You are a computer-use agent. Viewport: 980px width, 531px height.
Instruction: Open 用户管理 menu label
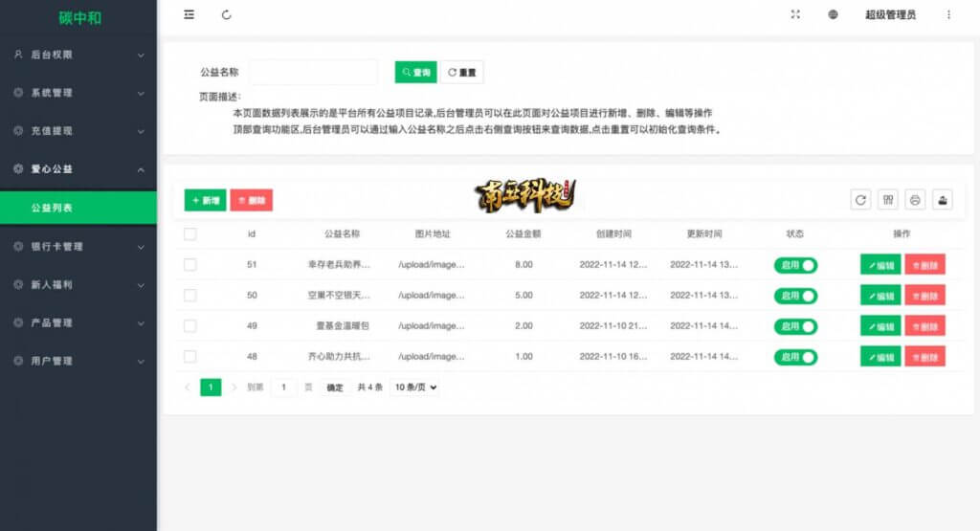point(52,361)
